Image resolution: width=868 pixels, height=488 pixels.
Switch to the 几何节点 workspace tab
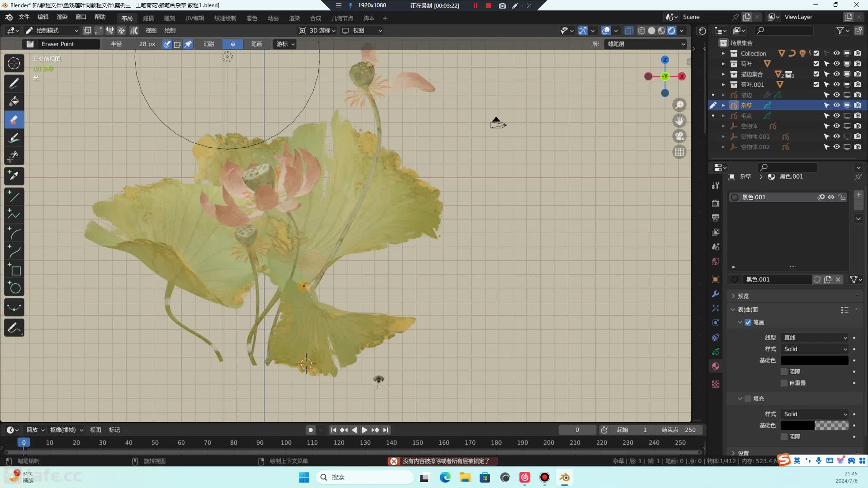[342, 18]
